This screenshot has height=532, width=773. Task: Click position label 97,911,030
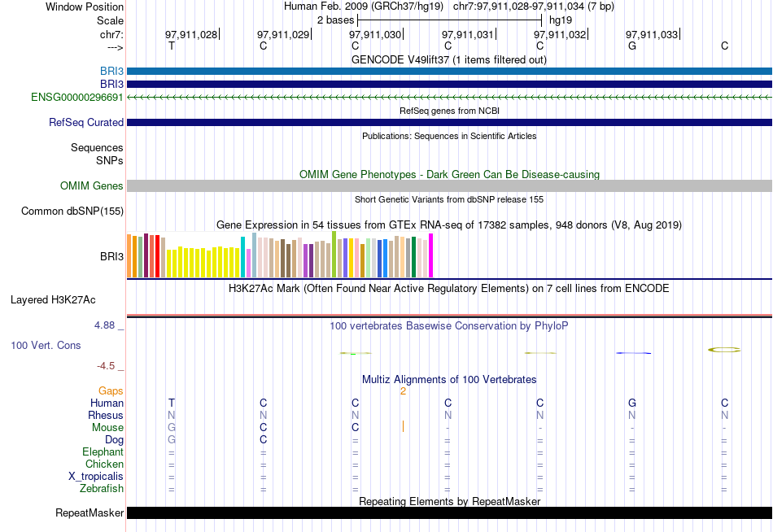click(375, 34)
